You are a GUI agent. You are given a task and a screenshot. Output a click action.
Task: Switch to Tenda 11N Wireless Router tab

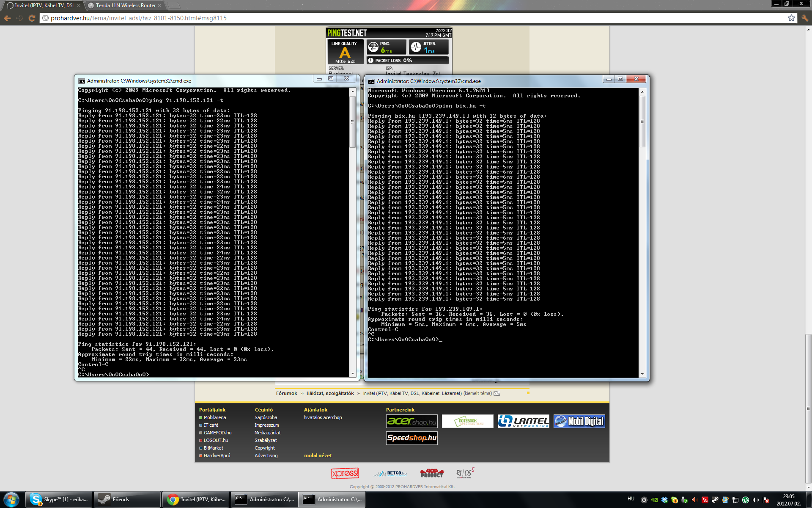[125, 6]
